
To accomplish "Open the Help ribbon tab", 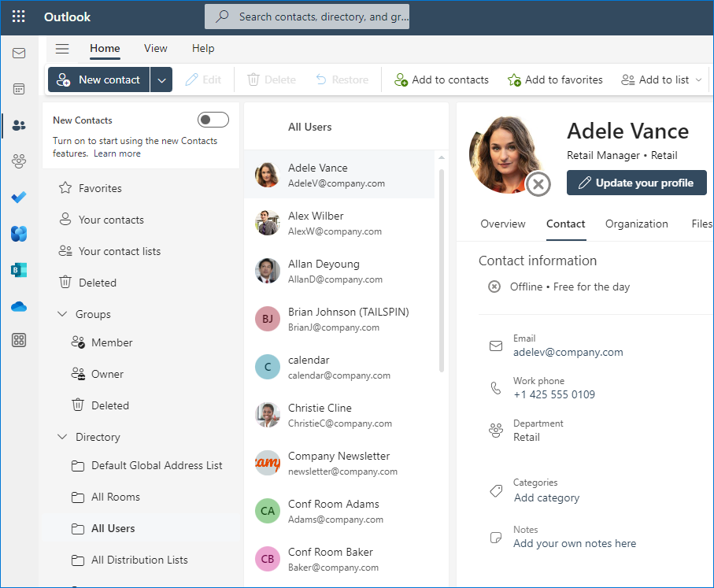I will (203, 48).
